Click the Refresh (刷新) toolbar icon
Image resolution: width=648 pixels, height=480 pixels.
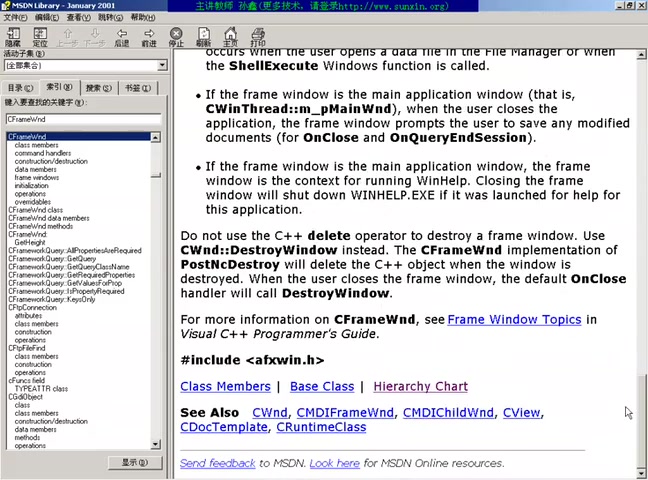203,37
